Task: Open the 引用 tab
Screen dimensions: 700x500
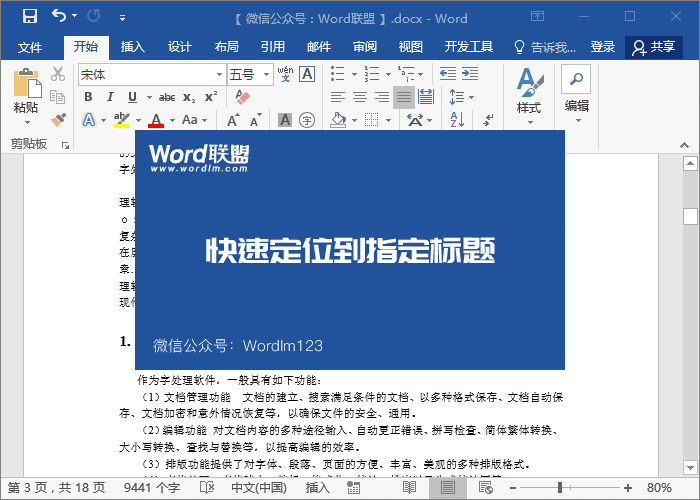Action: click(273, 46)
